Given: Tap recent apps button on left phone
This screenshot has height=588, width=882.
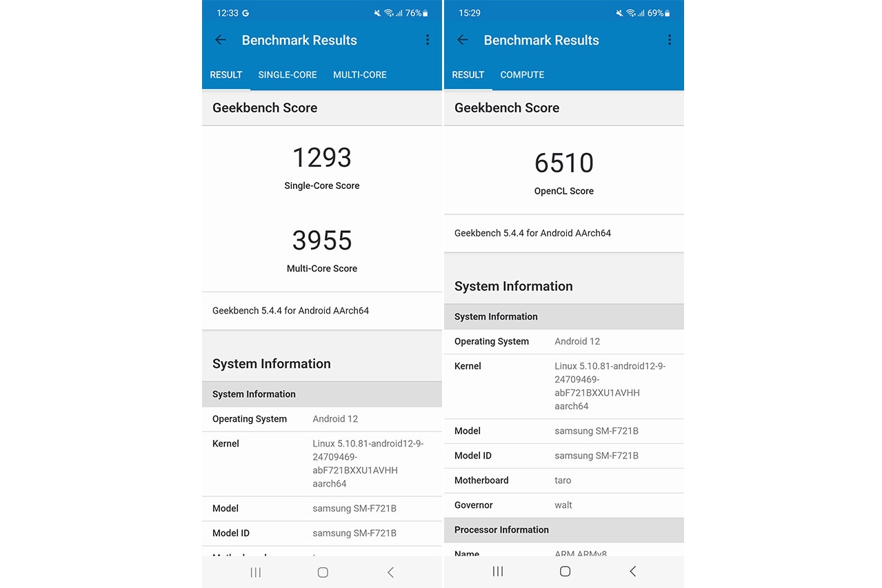Looking at the screenshot, I should coord(256,572).
